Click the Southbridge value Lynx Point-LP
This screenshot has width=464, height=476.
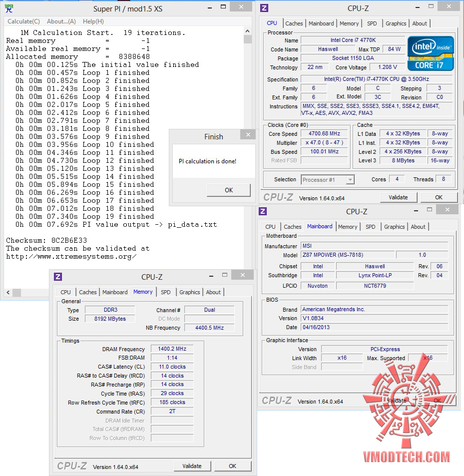[x=375, y=275]
